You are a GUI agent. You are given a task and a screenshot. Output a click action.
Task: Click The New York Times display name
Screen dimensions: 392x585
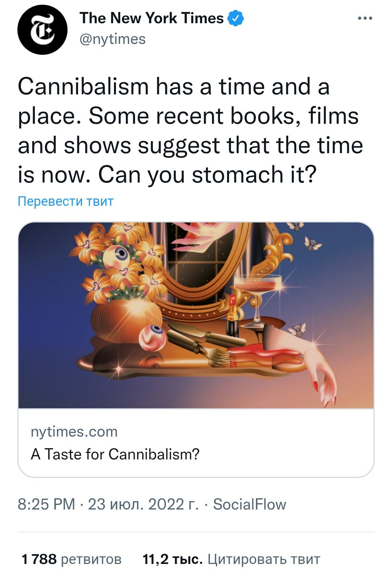(x=151, y=18)
